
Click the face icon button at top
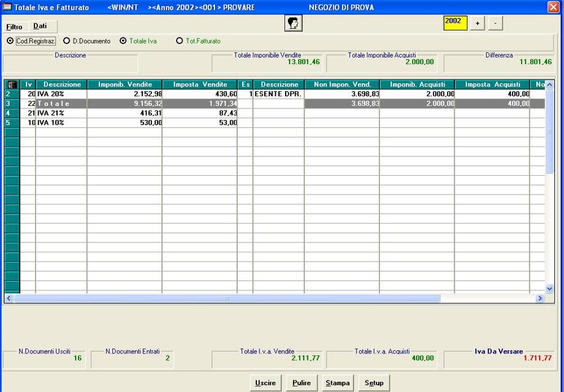tap(294, 23)
